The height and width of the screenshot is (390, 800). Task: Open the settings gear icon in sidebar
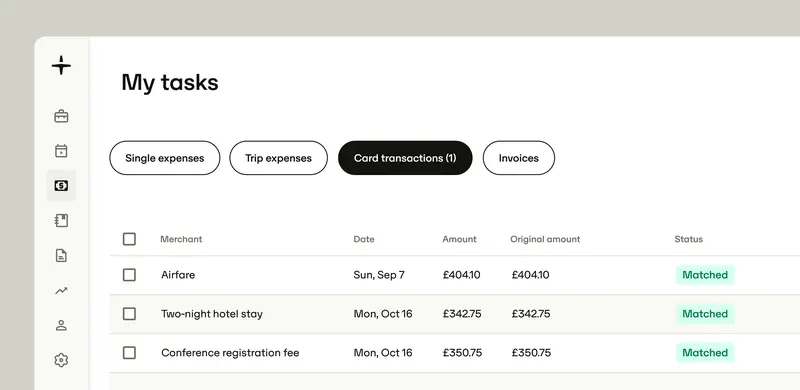pos(61,360)
